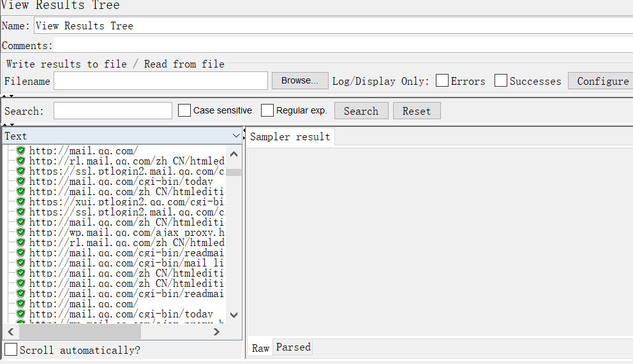The image size is (633, 364).
Task: Focus the Filename input field
Action: click(x=161, y=81)
